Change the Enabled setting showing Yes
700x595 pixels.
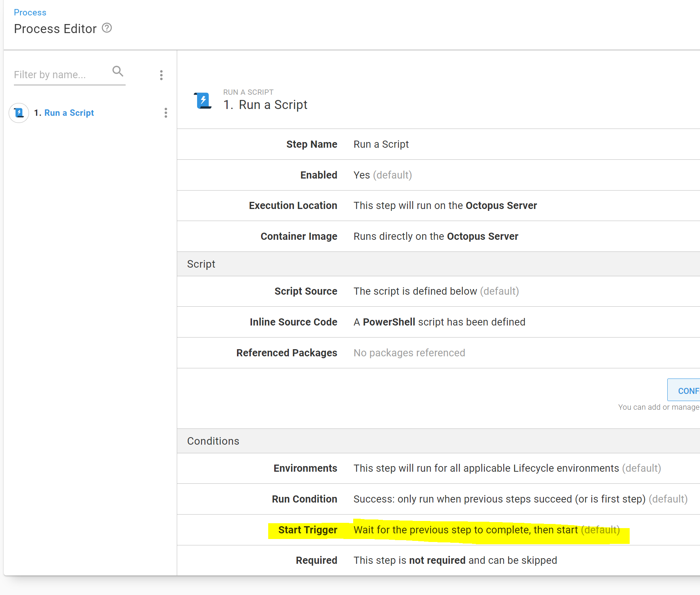click(382, 175)
